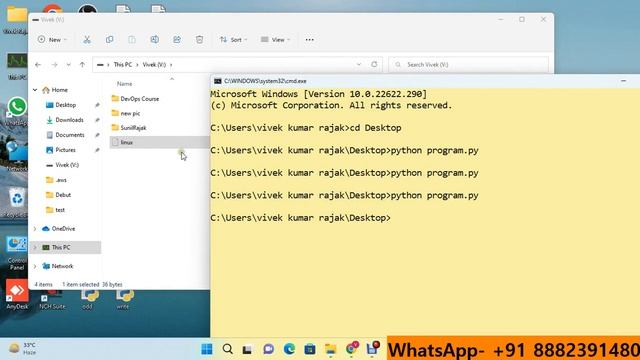Select the DevOps Course folder
The height and width of the screenshot is (360, 640).
point(140,99)
